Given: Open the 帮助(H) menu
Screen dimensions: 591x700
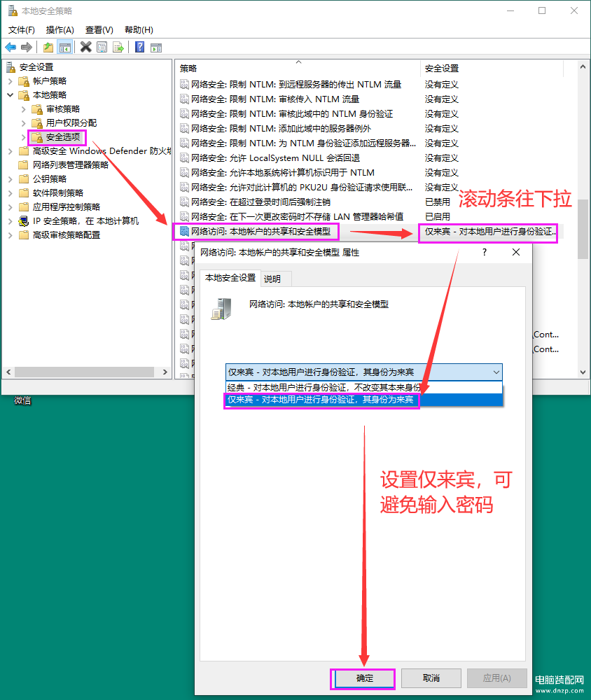Looking at the screenshot, I should tap(139, 30).
